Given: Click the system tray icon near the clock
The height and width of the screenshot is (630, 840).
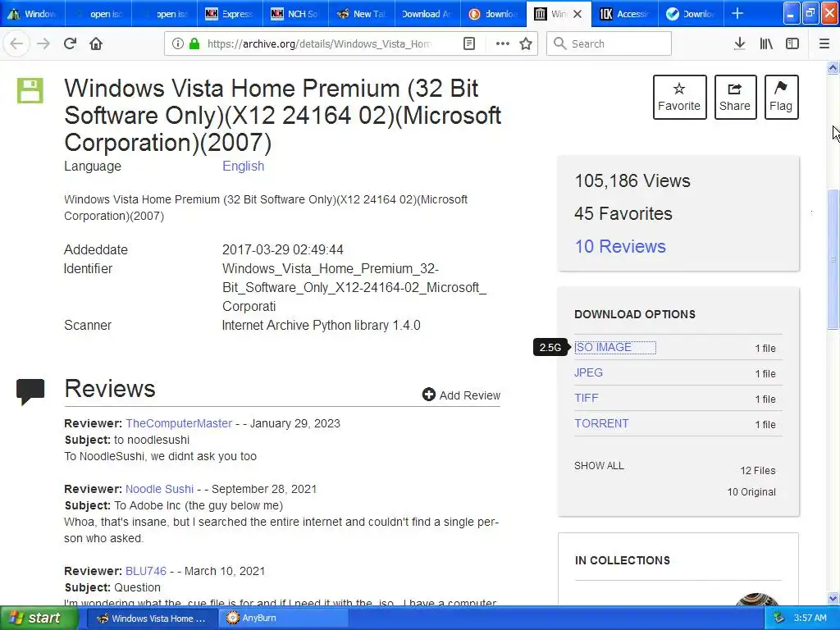Looking at the screenshot, I should click(779, 619).
